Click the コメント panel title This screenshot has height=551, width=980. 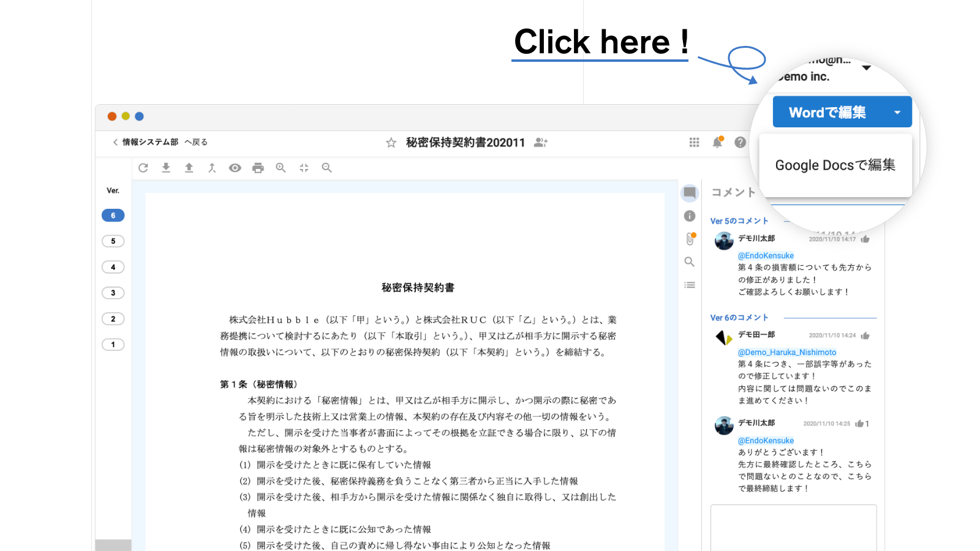click(x=733, y=192)
